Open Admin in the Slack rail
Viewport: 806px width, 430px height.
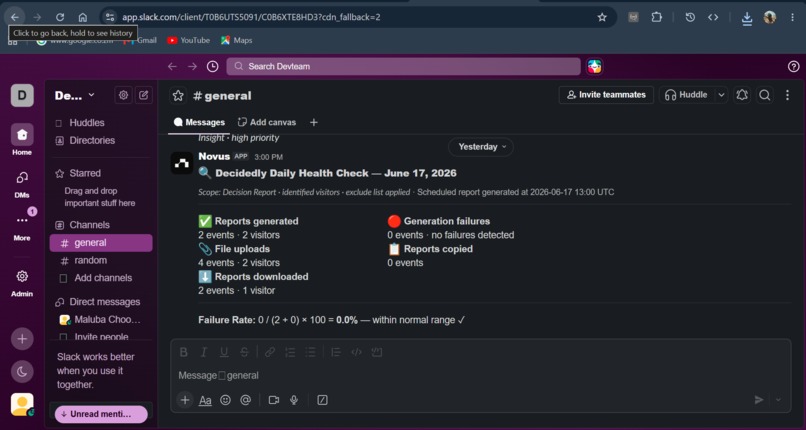(x=22, y=283)
